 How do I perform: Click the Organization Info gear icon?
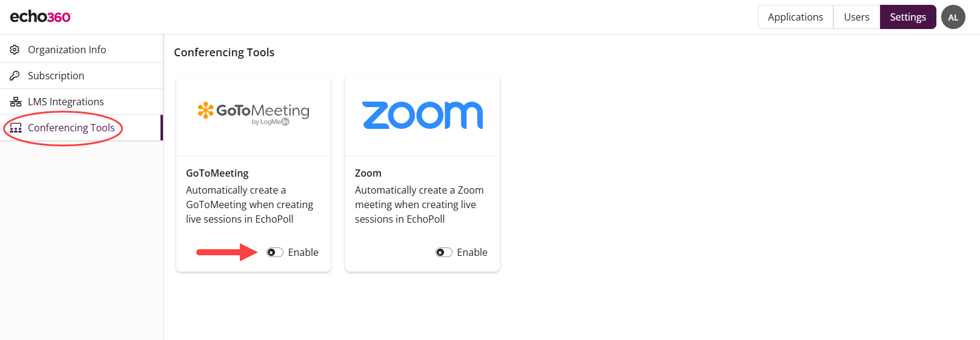[15, 50]
